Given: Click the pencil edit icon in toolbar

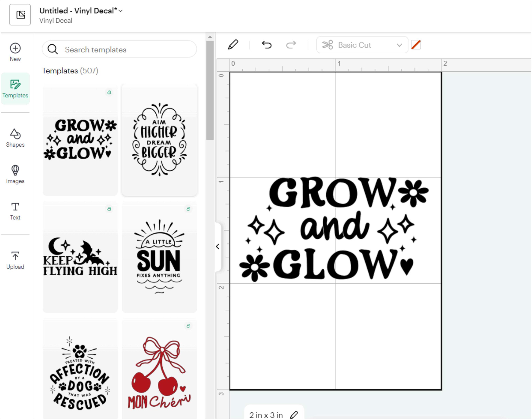Looking at the screenshot, I should click(x=233, y=45).
